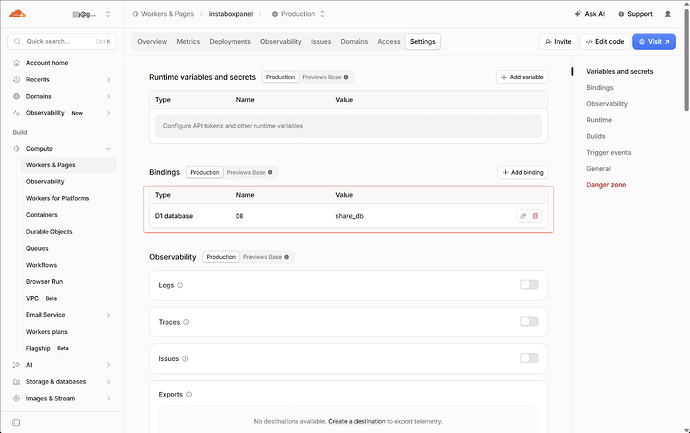Click the Recents clock icon

coord(17,80)
